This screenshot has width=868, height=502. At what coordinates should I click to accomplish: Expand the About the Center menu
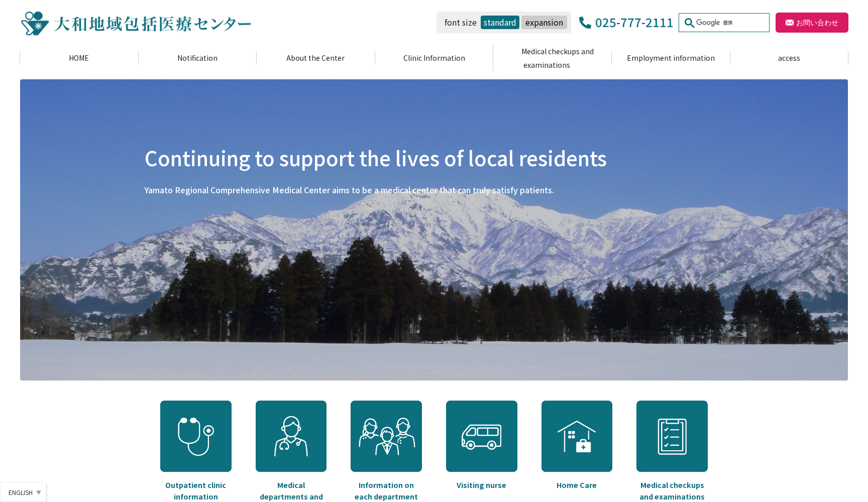[x=315, y=58]
